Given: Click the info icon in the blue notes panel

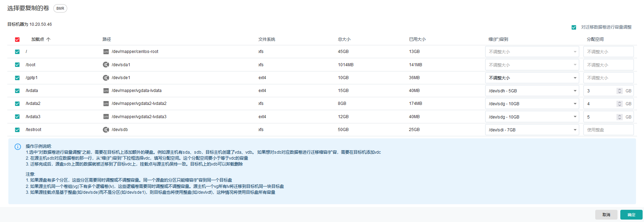Looking at the screenshot, I should click(18, 147).
